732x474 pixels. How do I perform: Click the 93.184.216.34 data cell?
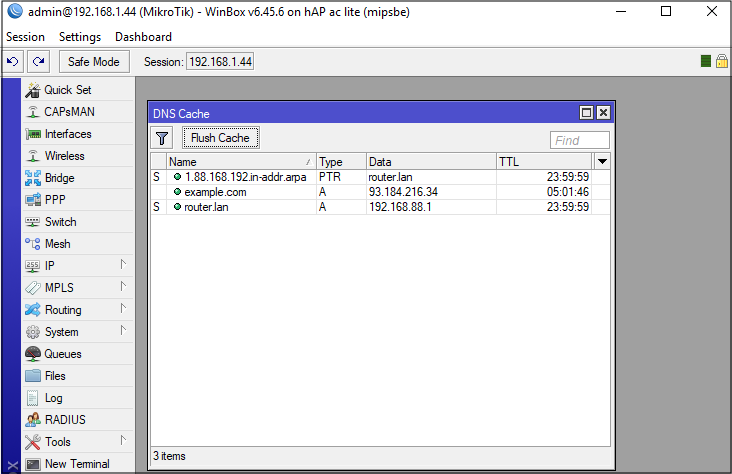point(403,192)
